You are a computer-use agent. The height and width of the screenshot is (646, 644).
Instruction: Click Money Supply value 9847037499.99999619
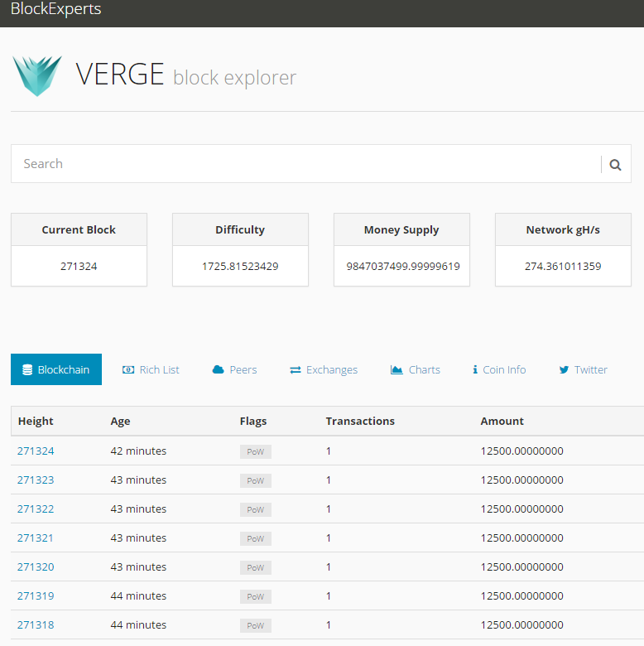pyautogui.click(x=402, y=266)
